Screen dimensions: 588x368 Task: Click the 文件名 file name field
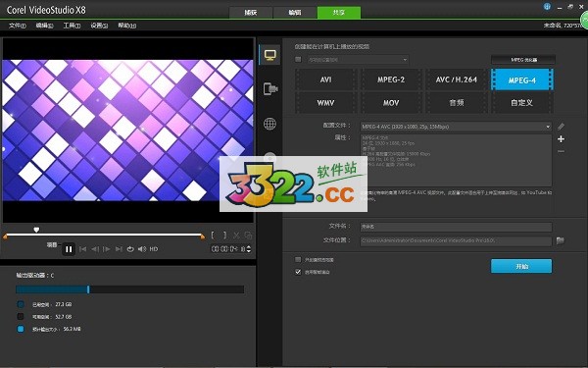tap(456, 227)
